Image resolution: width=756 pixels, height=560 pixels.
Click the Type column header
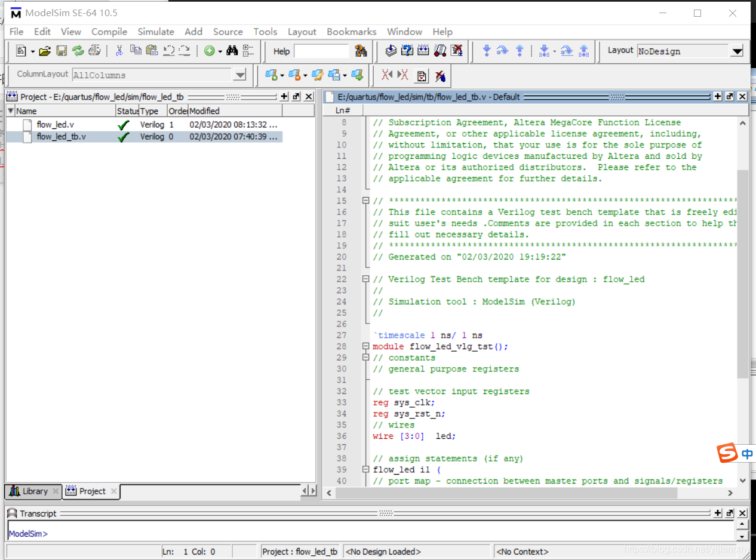tap(153, 111)
